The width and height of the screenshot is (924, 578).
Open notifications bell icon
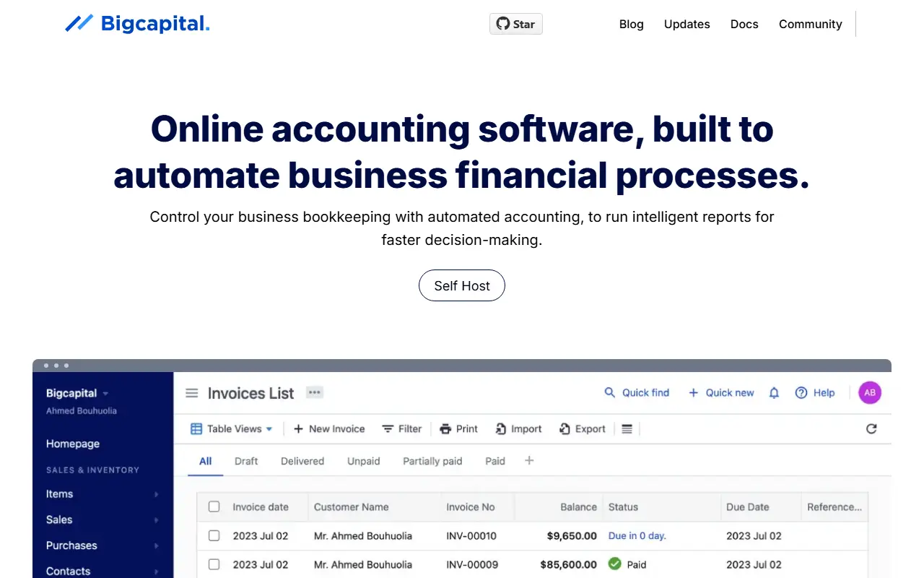[x=774, y=393]
